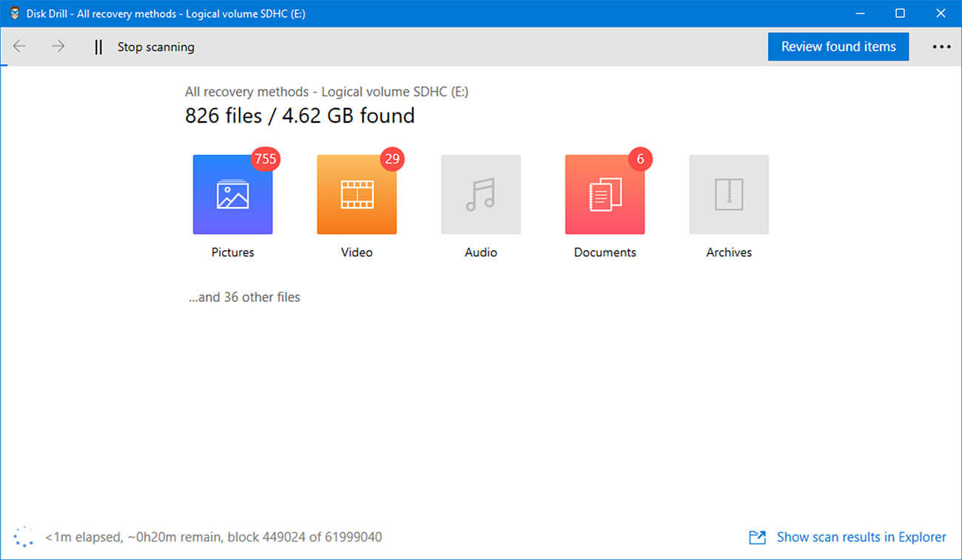962x560 pixels.
Task: Click the Explorer icon beside scan results link
Action: [x=757, y=537]
